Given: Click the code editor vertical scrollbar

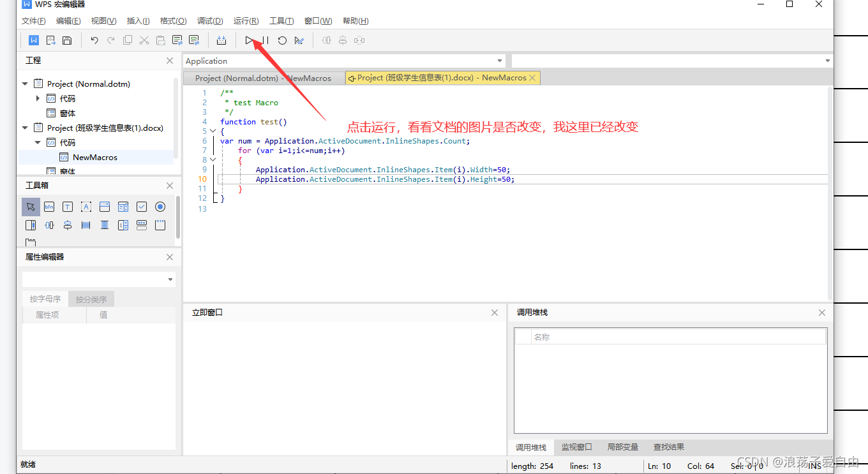Looking at the screenshot, I should click(830, 193).
